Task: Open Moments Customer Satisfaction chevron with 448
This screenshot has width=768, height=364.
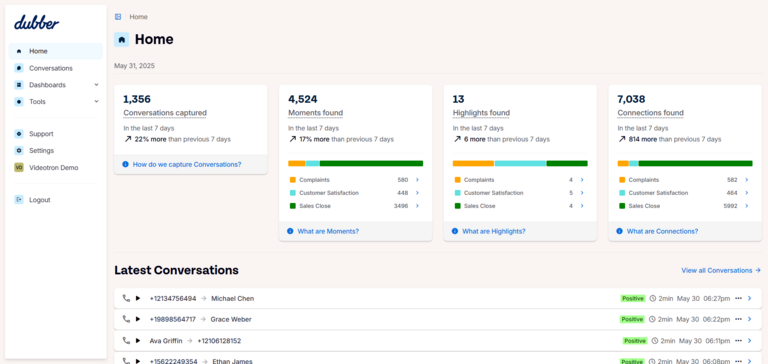Action: 417,193
